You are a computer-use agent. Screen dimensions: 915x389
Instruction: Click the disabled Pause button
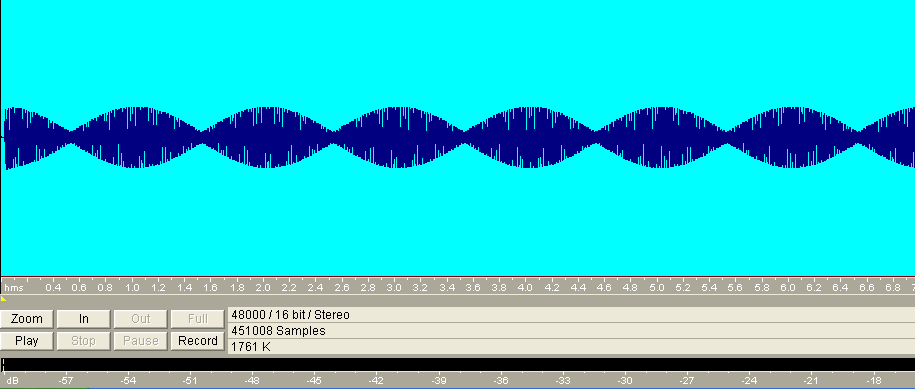click(x=141, y=341)
